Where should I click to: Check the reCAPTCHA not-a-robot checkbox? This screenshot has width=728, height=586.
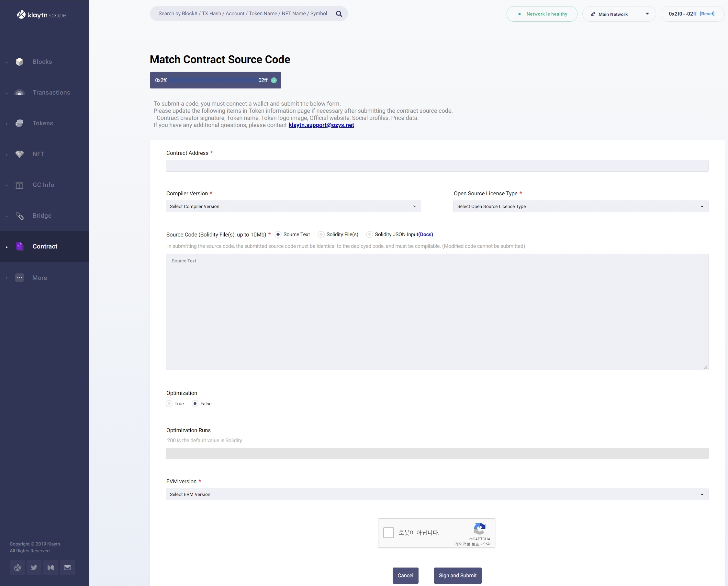tap(388, 533)
